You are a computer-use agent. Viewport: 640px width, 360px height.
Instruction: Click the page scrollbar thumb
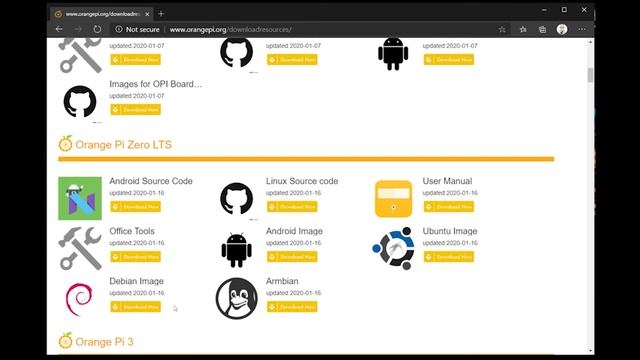[x=590, y=75]
